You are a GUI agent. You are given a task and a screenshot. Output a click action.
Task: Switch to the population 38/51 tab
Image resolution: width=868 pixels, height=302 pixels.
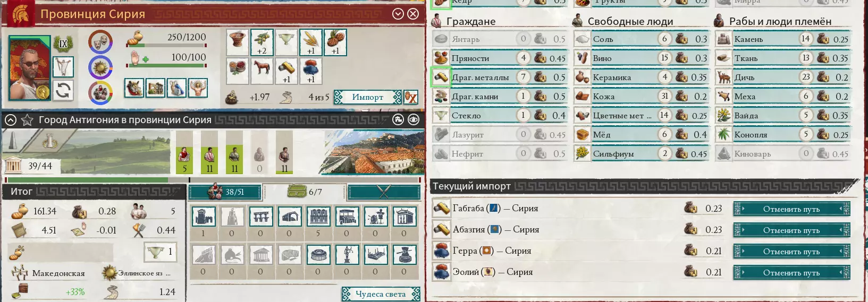point(226,192)
